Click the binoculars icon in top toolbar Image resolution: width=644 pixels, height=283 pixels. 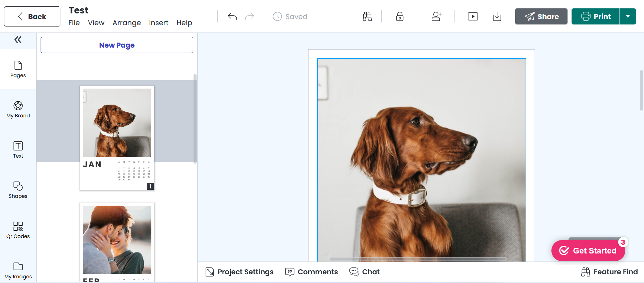(367, 16)
